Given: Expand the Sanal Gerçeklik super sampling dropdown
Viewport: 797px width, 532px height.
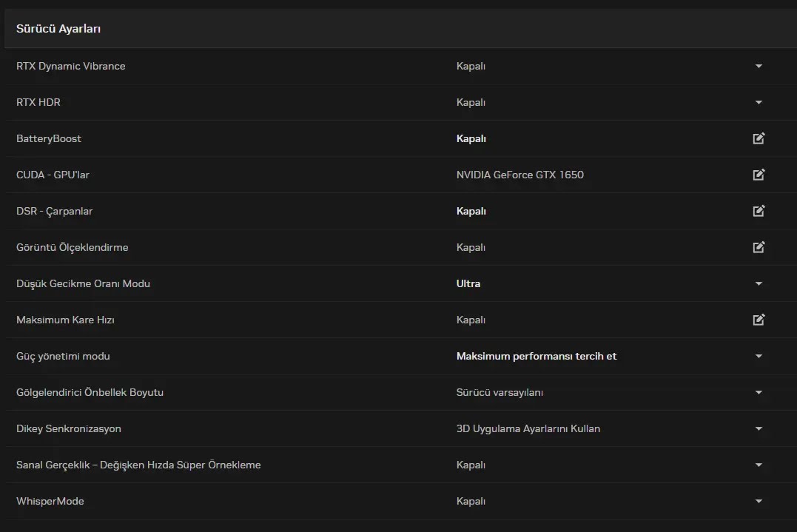Looking at the screenshot, I should tap(759, 465).
